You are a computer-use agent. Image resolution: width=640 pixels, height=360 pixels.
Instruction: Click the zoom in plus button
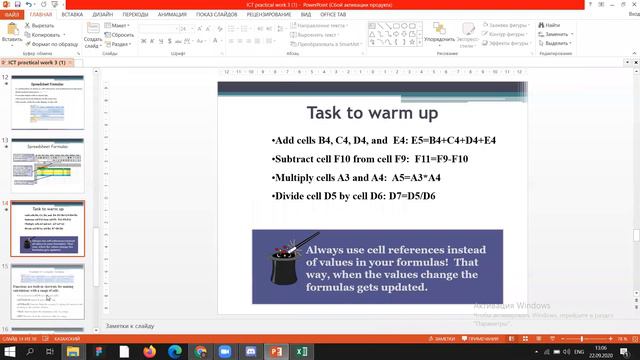point(611,339)
